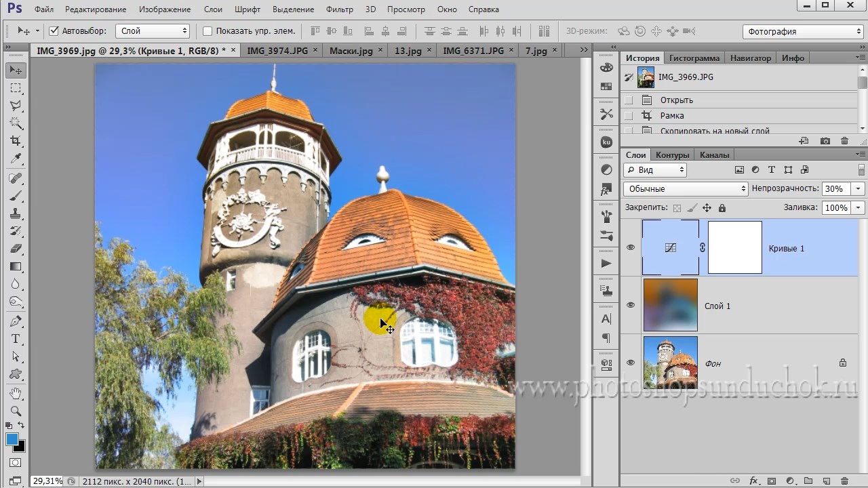Click the zoom percentage field in status bar
The image size is (868, 488).
[x=47, y=481]
